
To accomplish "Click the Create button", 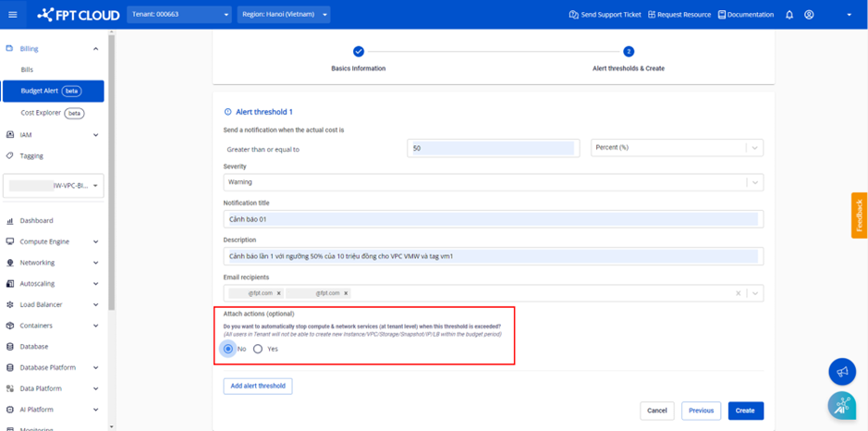I will [x=745, y=411].
